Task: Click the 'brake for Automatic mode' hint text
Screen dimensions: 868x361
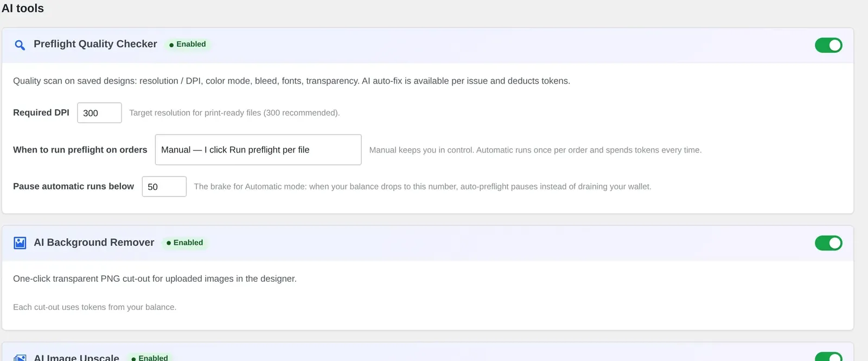Action: pos(423,187)
